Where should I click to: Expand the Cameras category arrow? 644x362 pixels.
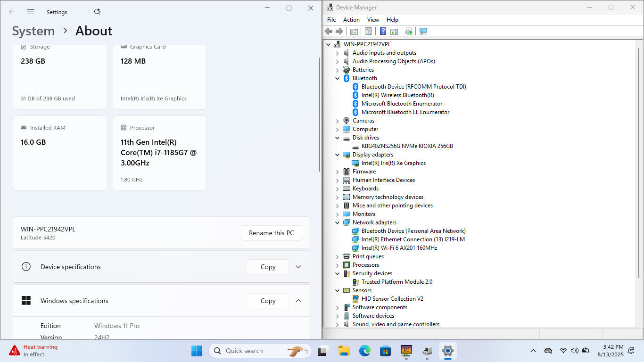coord(337,121)
